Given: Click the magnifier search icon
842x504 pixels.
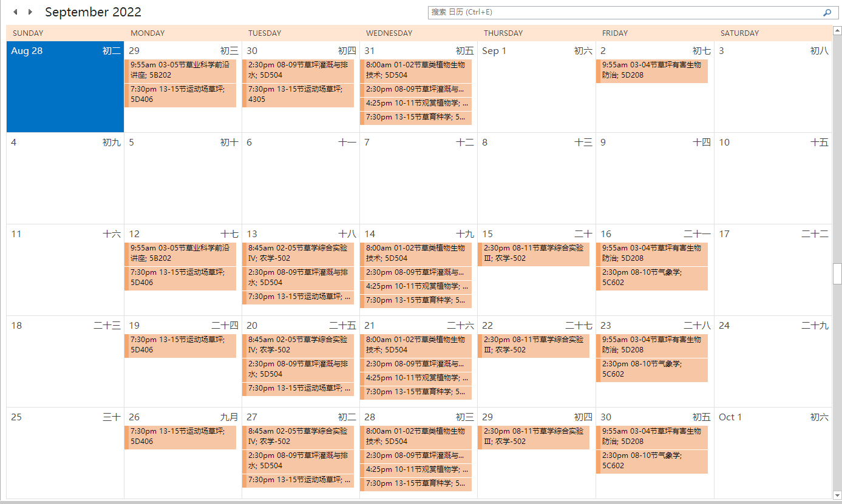Looking at the screenshot, I should (x=827, y=12).
